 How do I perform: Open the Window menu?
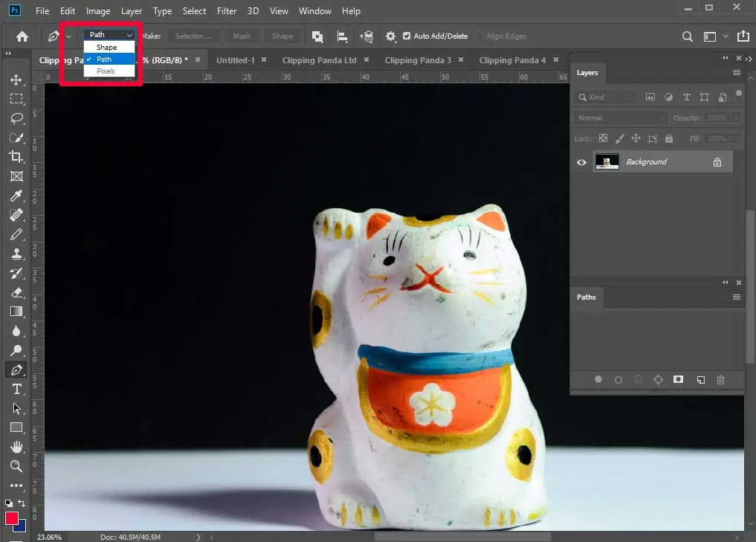coord(315,10)
